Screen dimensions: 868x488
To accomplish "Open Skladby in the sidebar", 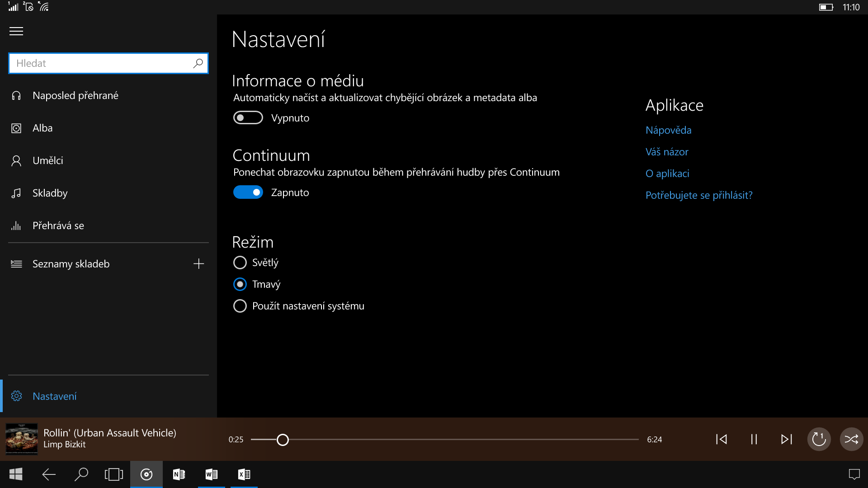I will click(51, 193).
